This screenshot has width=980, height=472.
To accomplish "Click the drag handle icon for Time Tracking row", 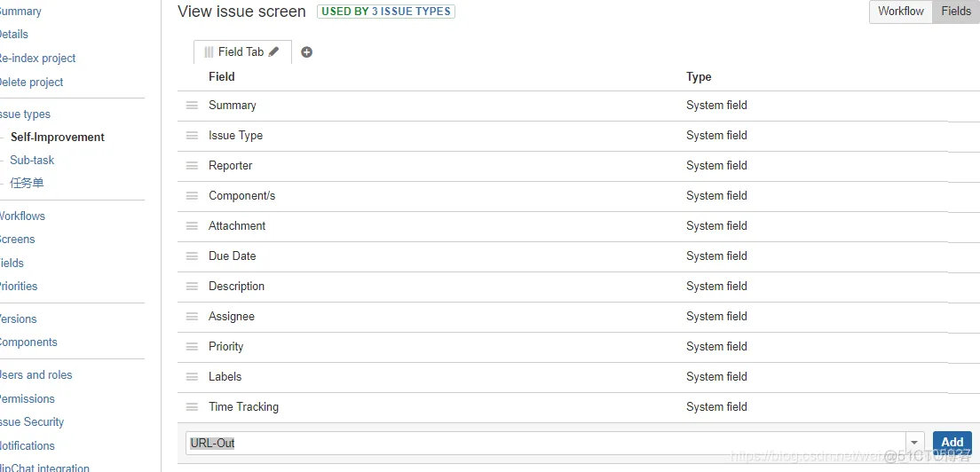I will [x=192, y=406].
